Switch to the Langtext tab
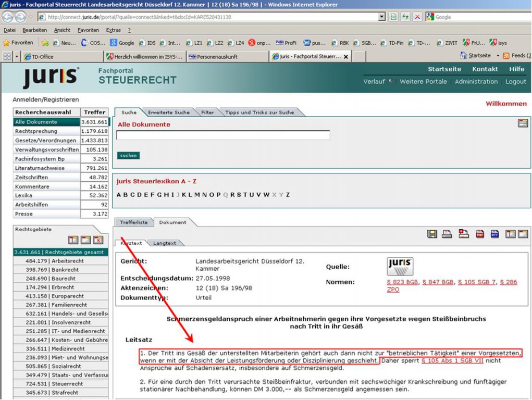532x400 pixels. pos(165,243)
